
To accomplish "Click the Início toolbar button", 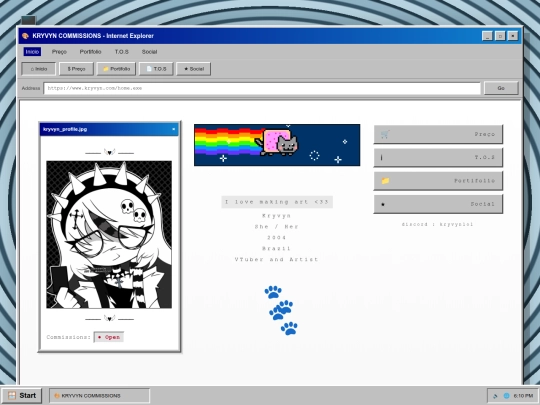I will 39,69.
